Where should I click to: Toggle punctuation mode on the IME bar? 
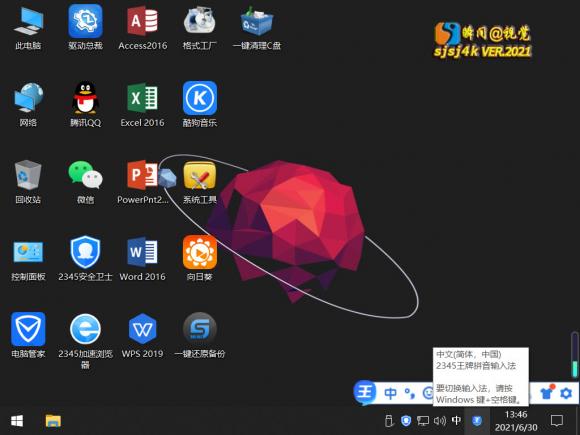click(410, 393)
